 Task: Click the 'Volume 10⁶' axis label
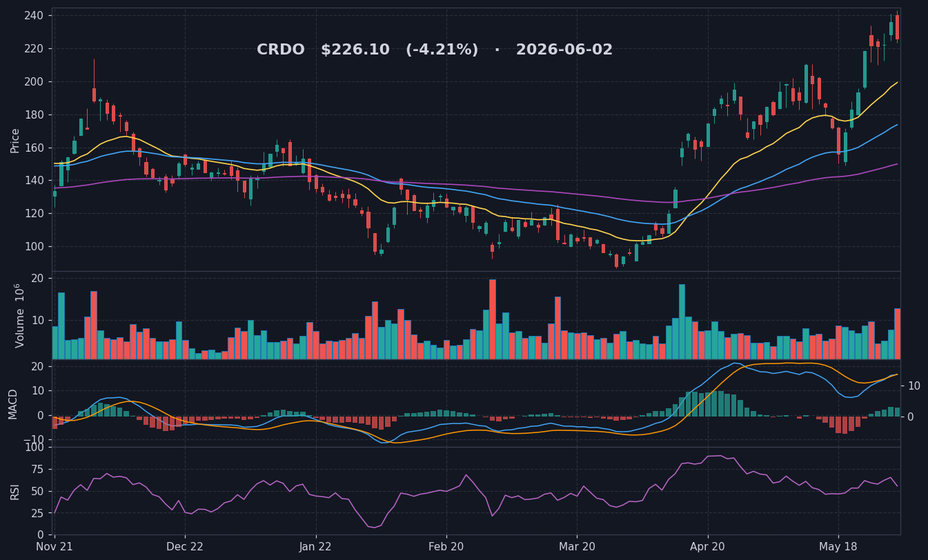tap(19, 315)
